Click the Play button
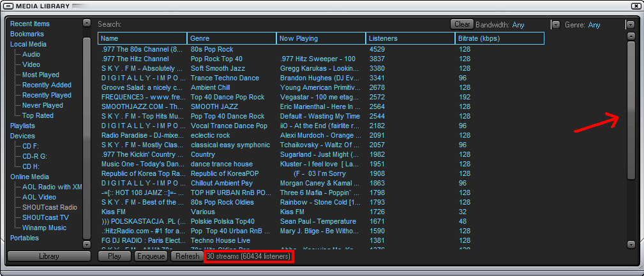The height and width of the screenshot is (276, 644). [114, 256]
